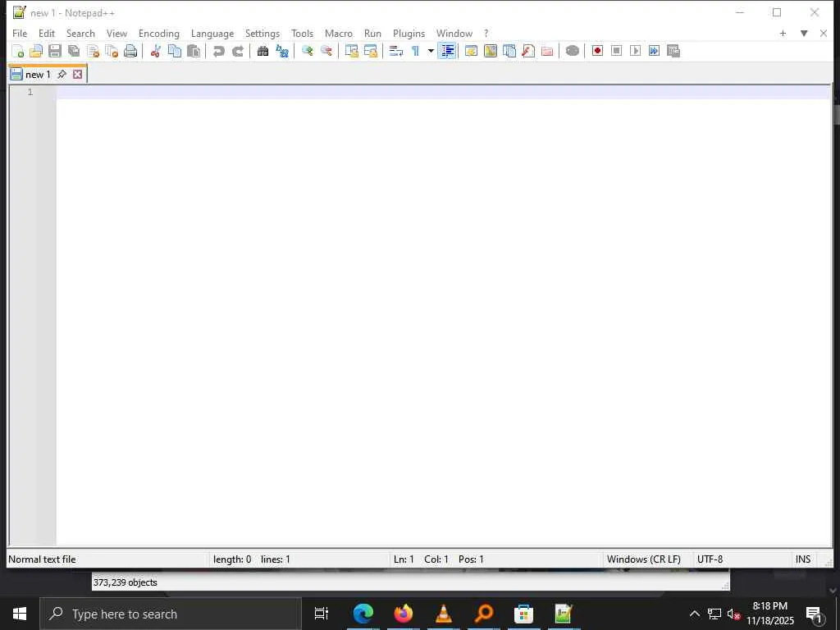Click Run macro multiple times icon
Image resolution: width=840 pixels, height=630 pixels.
click(x=654, y=51)
